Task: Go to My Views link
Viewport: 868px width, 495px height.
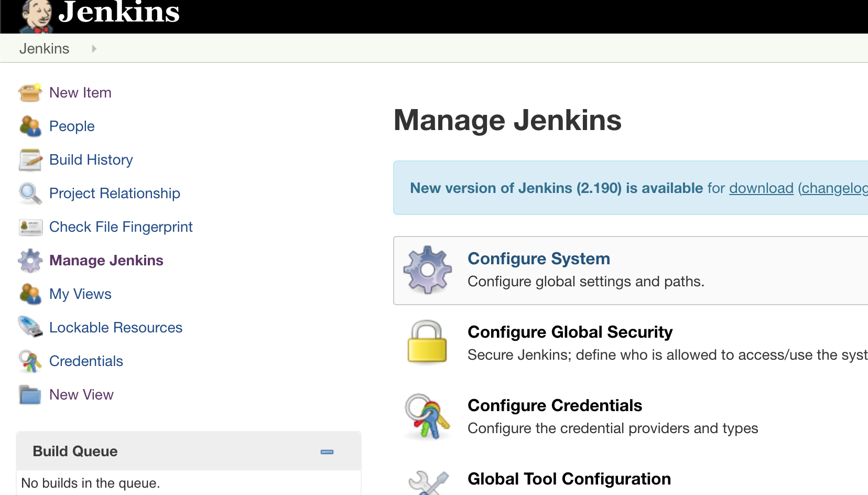Action: [80, 294]
